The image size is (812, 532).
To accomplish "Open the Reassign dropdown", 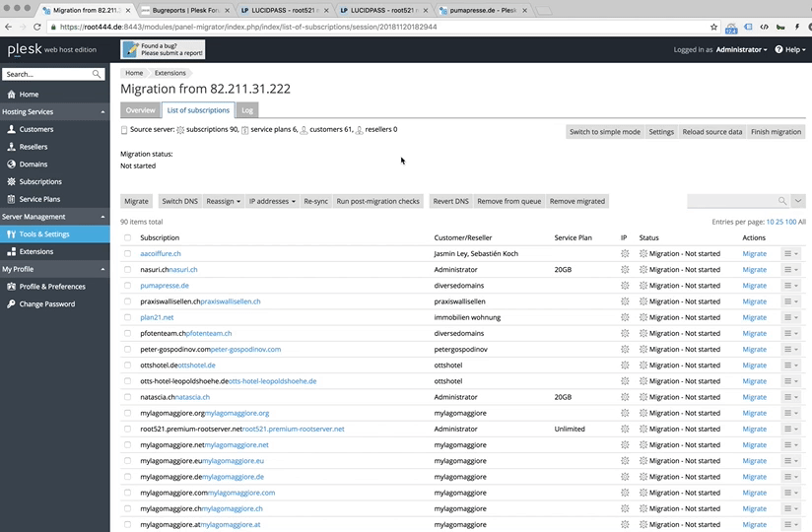I will [223, 201].
